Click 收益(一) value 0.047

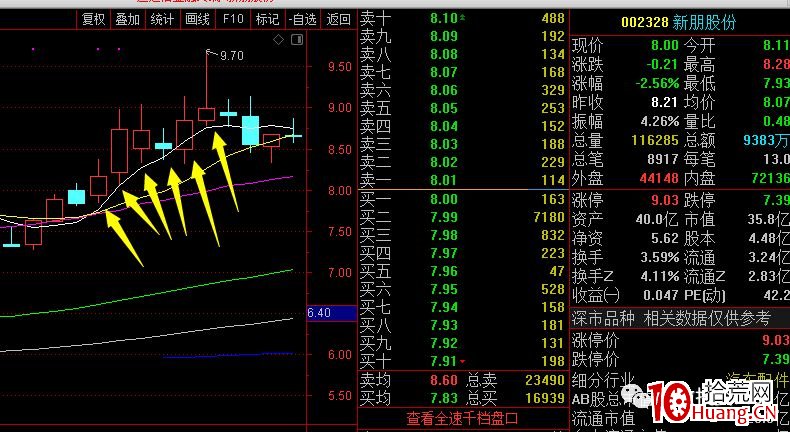[x=660, y=295]
